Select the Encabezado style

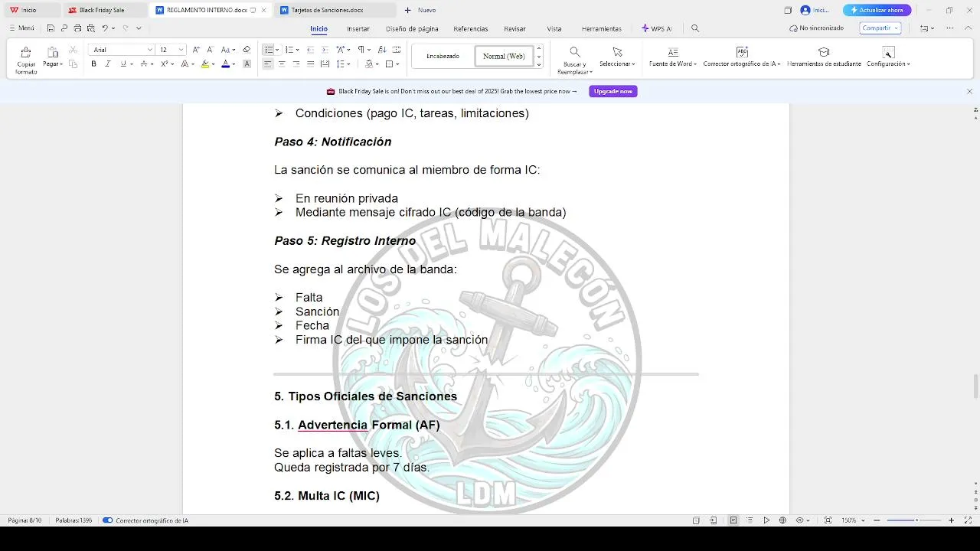pyautogui.click(x=443, y=56)
